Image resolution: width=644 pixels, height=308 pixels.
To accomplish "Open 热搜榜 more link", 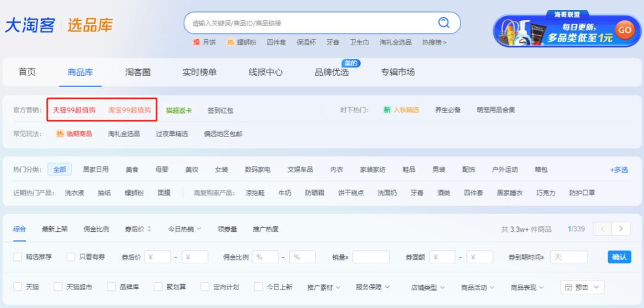I will (x=434, y=42).
